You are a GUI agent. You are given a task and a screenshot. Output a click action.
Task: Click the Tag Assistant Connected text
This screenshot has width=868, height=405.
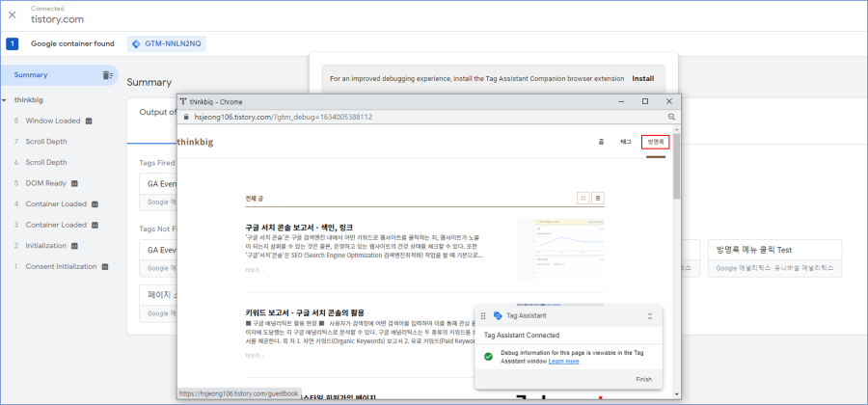522,336
